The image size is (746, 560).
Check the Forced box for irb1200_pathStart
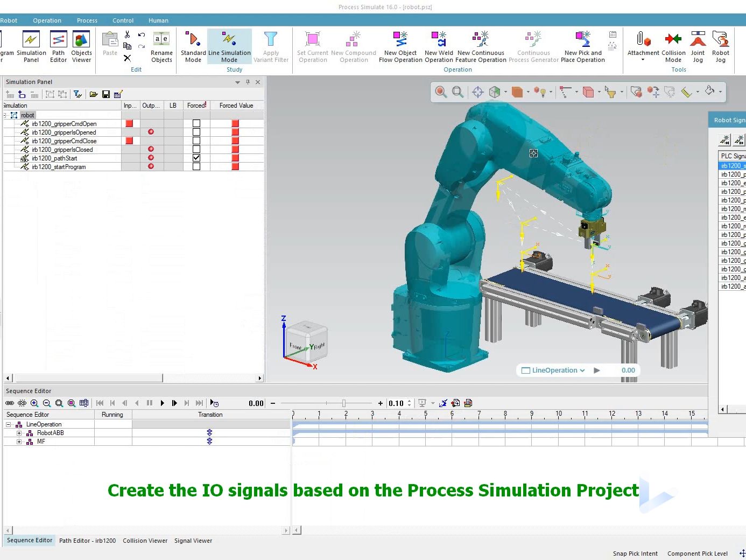coord(196,158)
